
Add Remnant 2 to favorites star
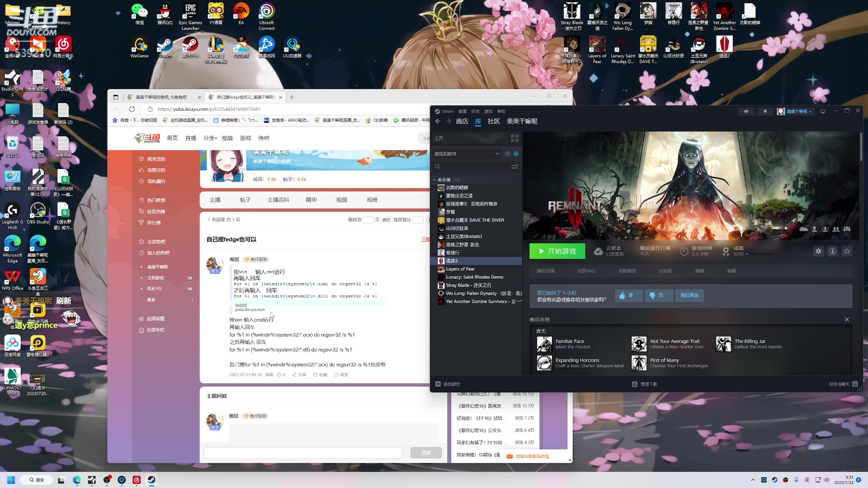point(847,251)
